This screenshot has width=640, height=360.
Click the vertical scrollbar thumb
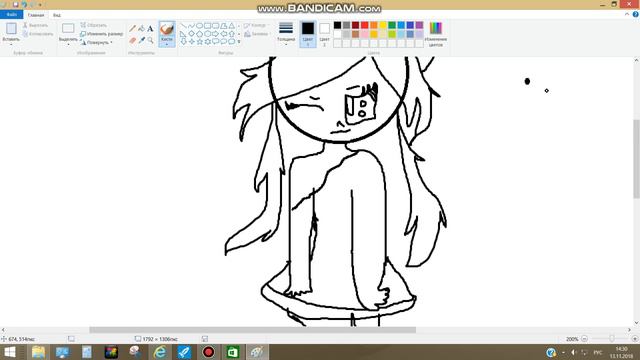637,158
